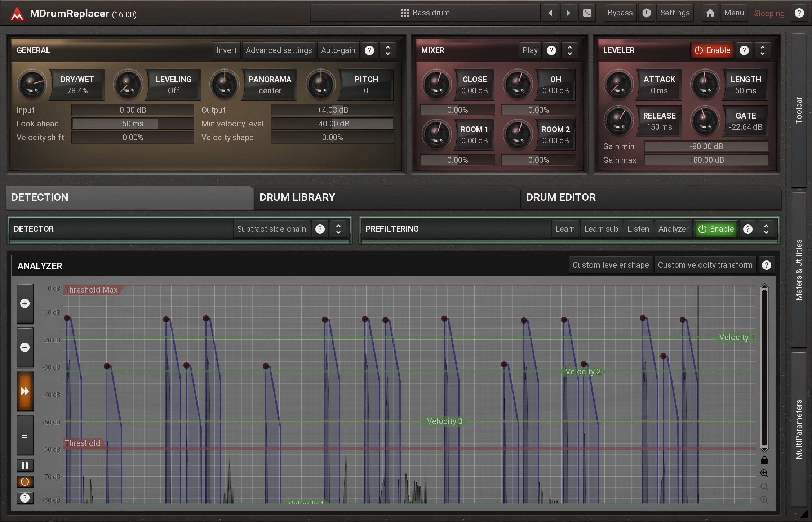Click the Prefiltering Analyzer button
Screen dimensions: 812x522
pyautogui.click(x=673, y=229)
